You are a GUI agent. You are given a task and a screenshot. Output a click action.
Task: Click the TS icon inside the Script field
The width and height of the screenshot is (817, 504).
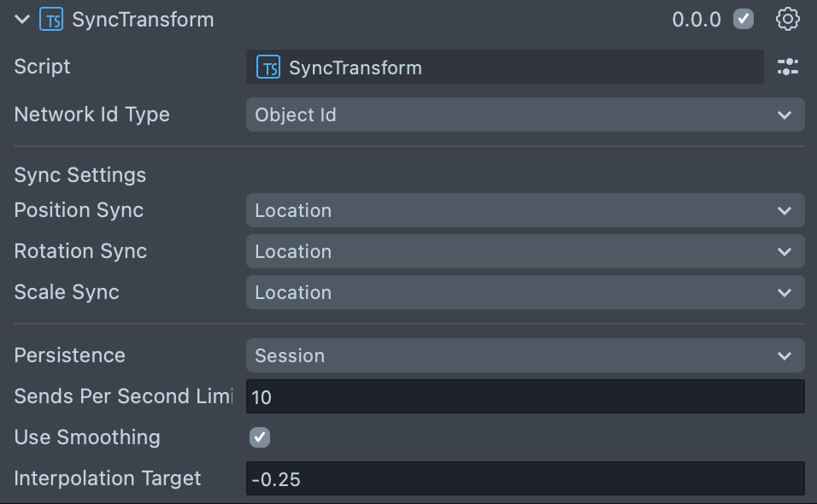click(268, 67)
